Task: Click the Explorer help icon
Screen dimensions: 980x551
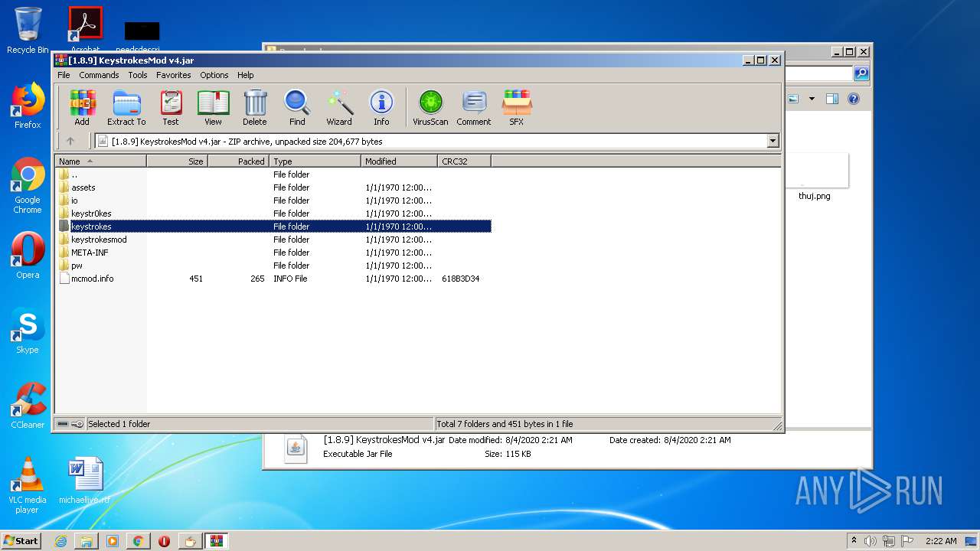Action: (x=854, y=99)
